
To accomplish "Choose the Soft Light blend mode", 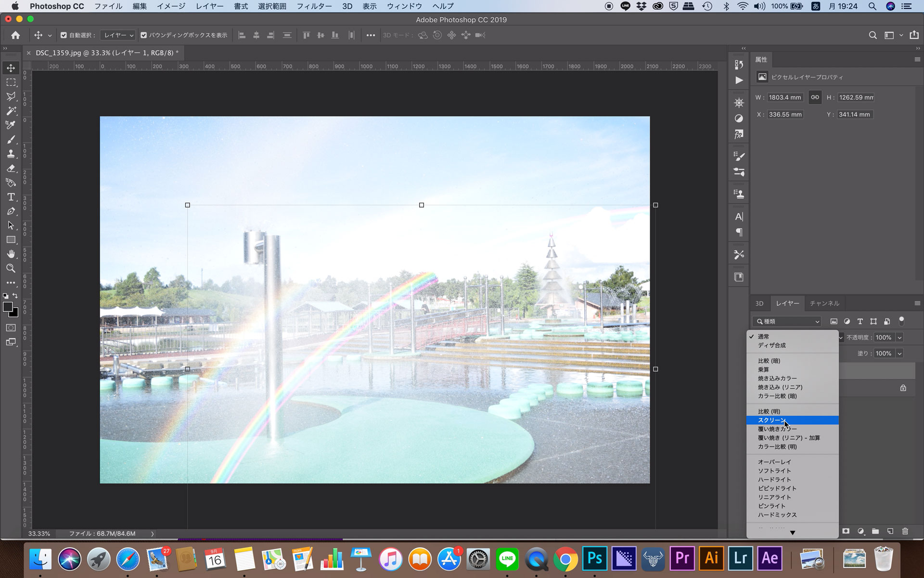I will click(x=792, y=471).
